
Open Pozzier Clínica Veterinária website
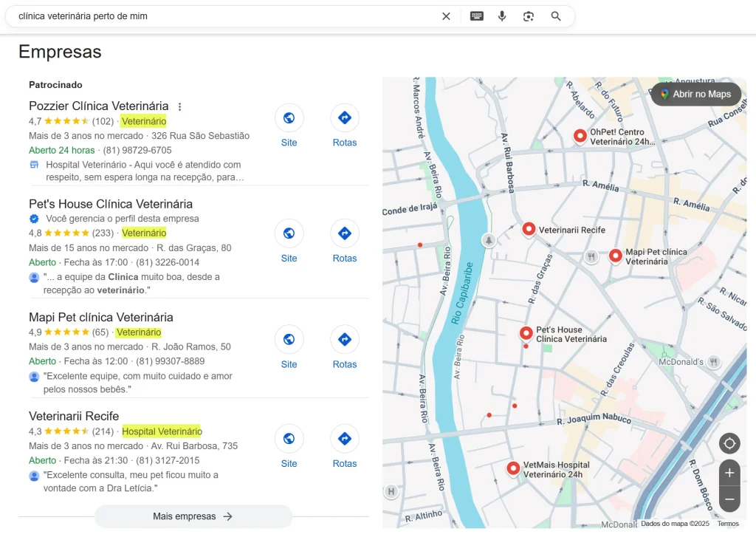[289, 118]
